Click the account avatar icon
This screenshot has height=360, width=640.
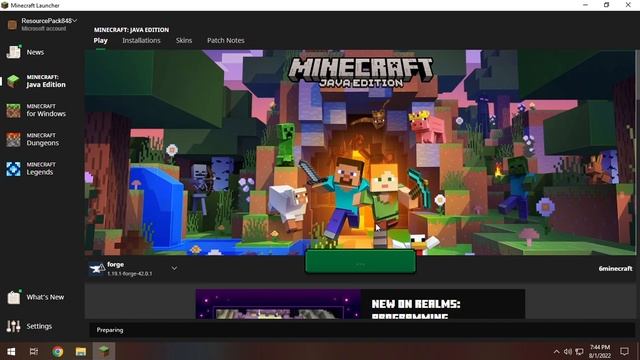coord(12,24)
